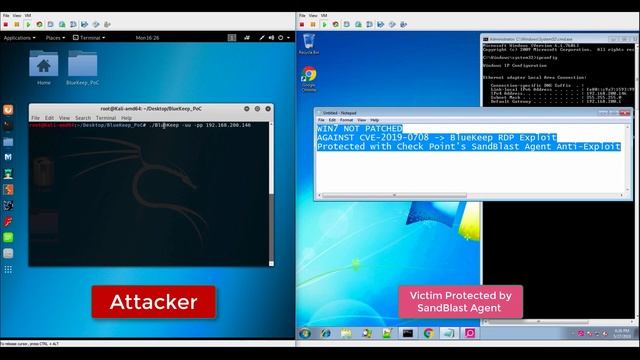Open the Files folder icon in Kali dock
This screenshot has width=640, height=360.
pos(8,142)
